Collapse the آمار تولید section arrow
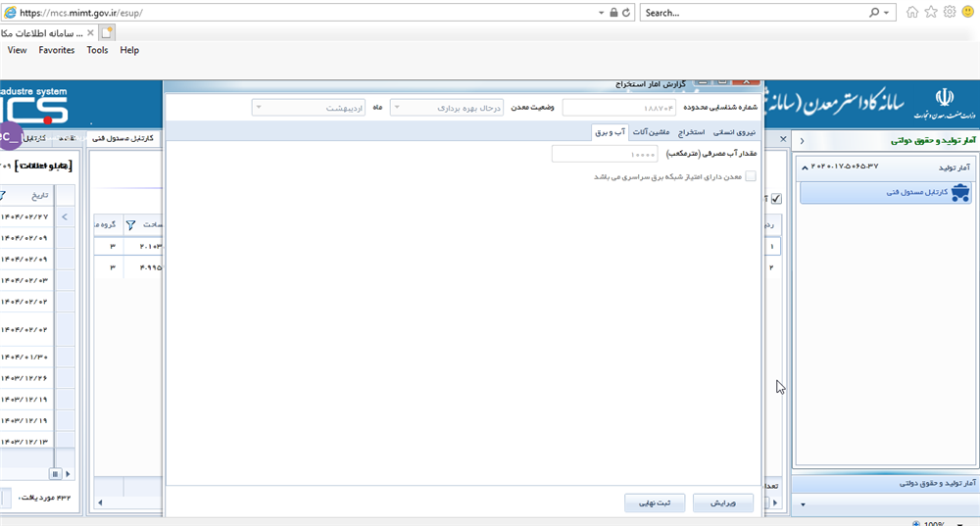 click(x=806, y=167)
